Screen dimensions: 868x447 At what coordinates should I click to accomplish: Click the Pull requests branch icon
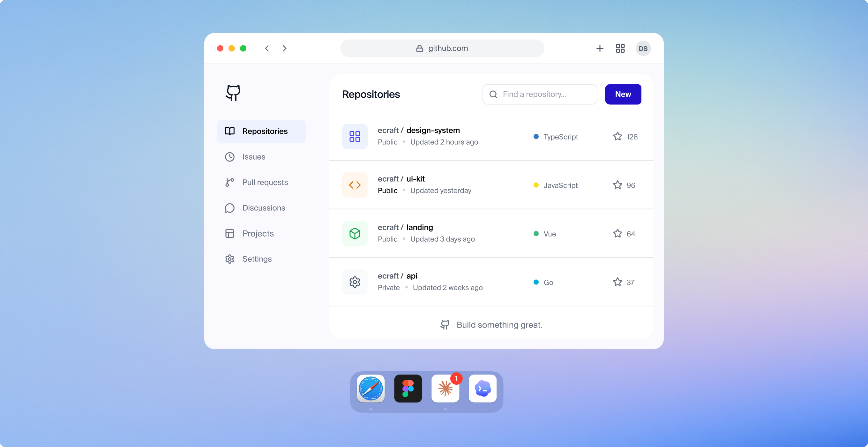[x=230, y=182]
